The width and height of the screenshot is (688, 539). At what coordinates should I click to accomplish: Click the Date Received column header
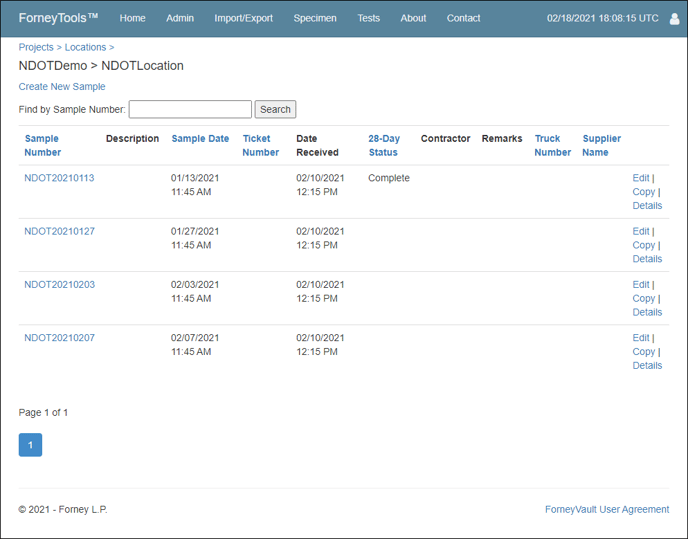point(317,145)
